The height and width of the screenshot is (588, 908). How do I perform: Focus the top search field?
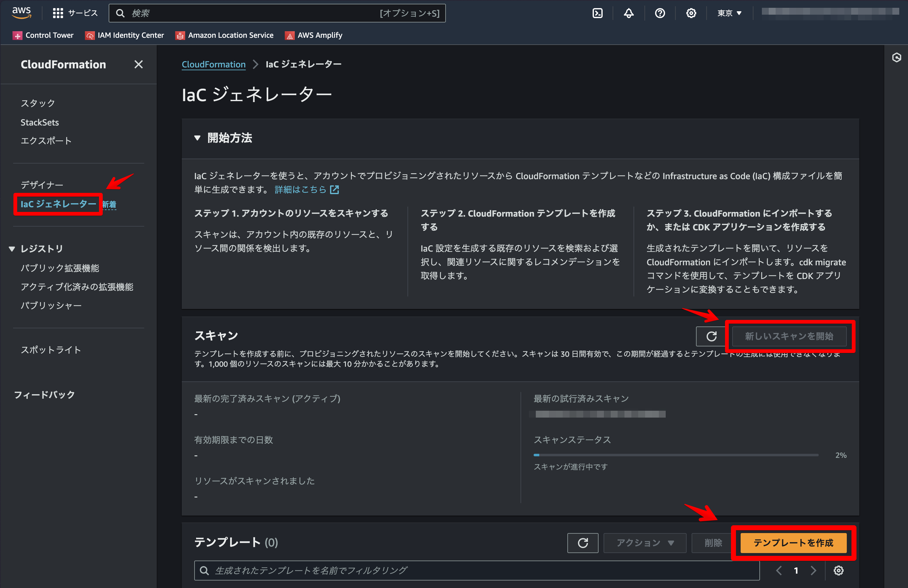[x=277, y=13]
